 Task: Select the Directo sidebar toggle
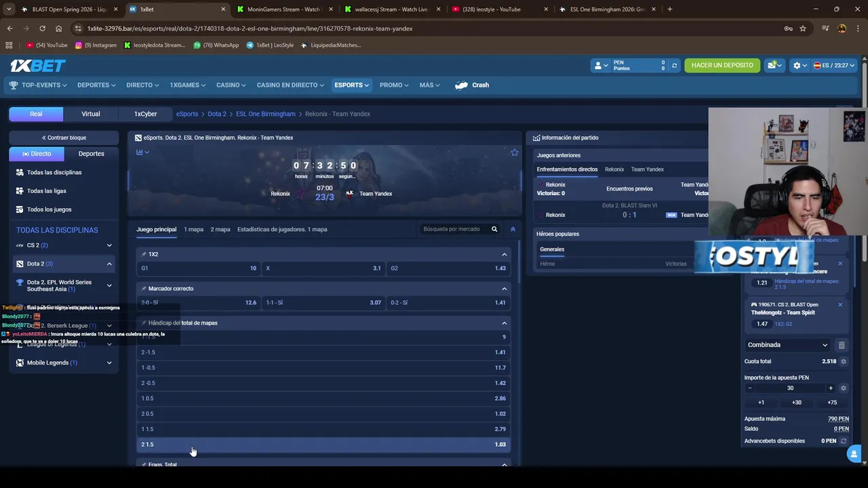coord(37,154)
